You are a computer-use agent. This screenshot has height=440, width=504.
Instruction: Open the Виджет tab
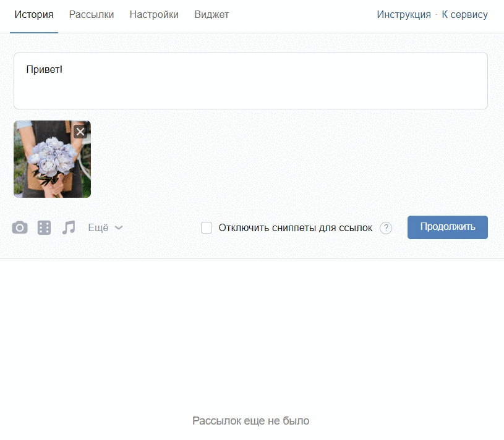point(211,15)
